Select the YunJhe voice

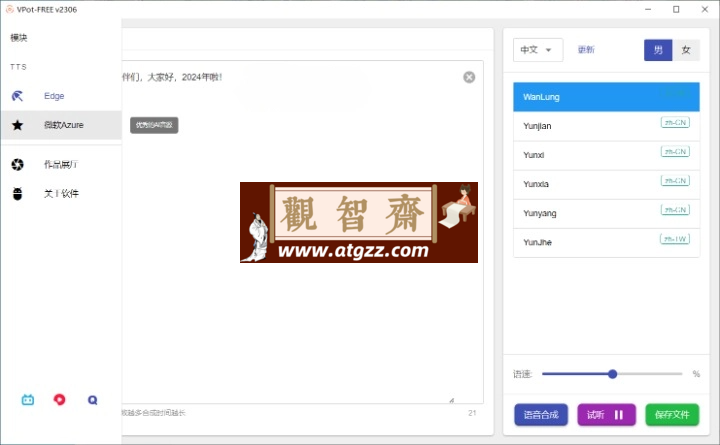pos(606,242)
